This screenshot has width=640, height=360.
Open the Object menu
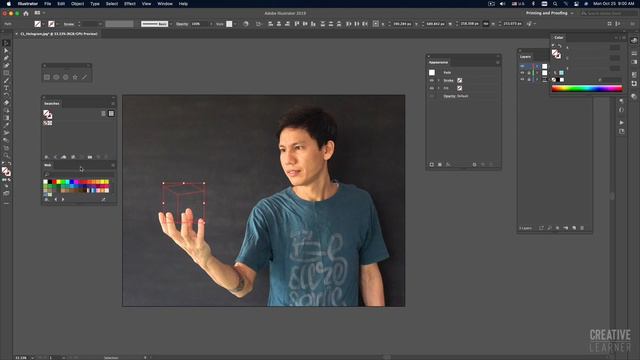(78, 4)
